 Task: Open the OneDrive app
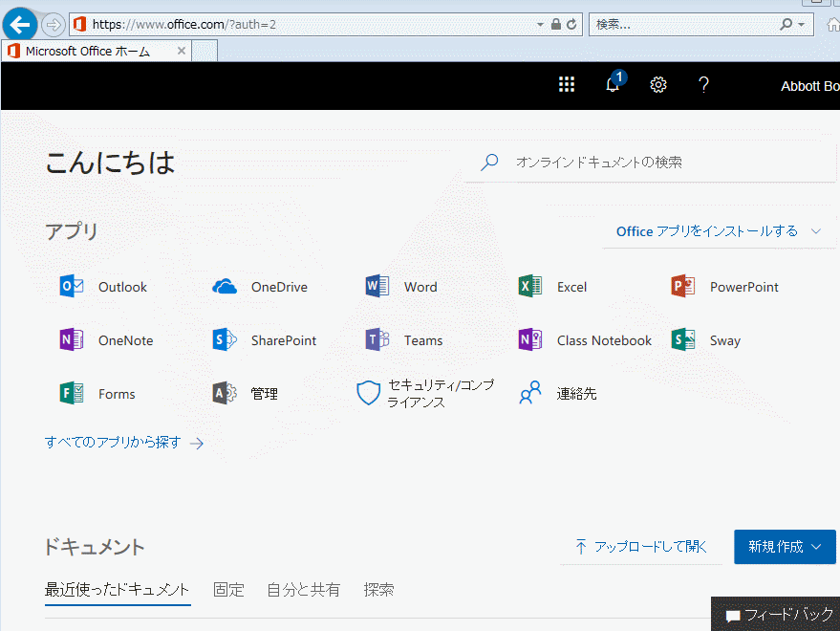260,287
